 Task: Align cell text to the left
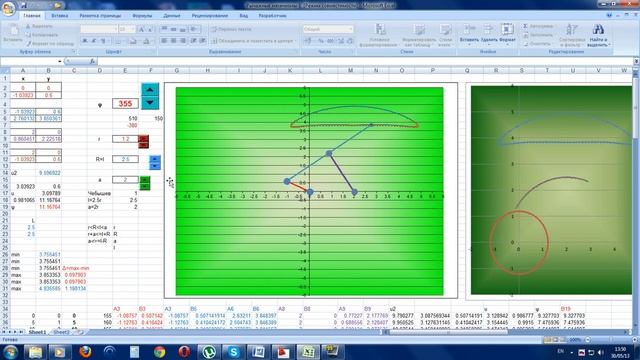164,41
